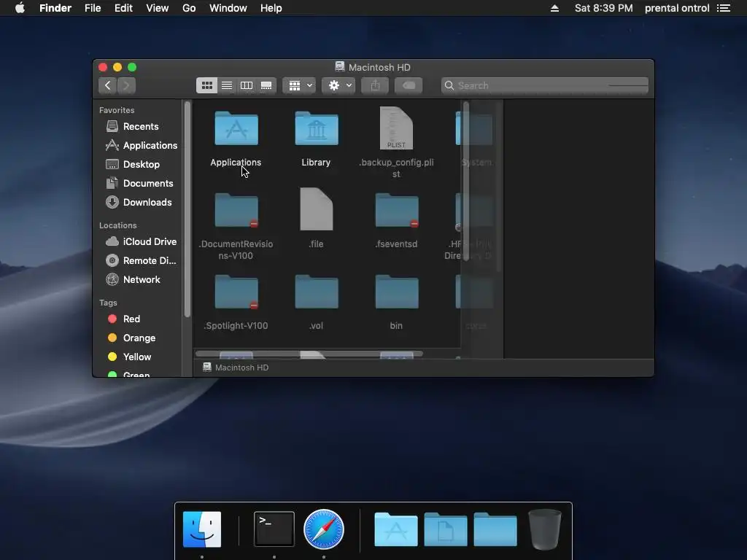
Task: Select the .backup_config.plist file icon
Action: [396, 128]
